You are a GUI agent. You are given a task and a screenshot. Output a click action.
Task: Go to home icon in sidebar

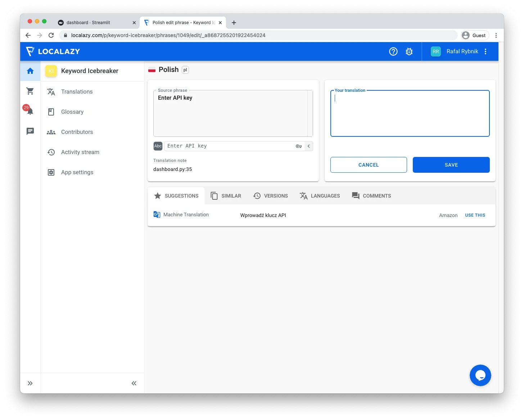coord(30,71)
